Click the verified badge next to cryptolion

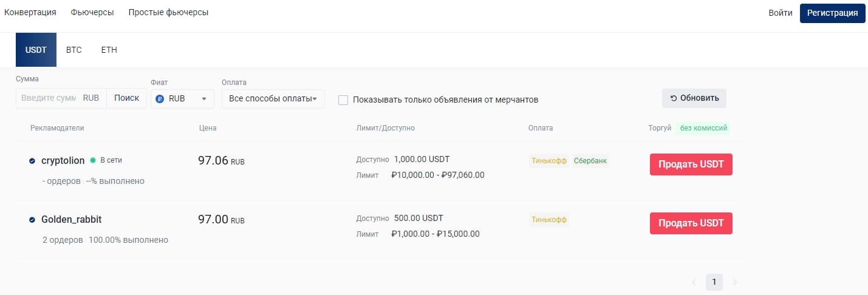[x=32, y=161]
